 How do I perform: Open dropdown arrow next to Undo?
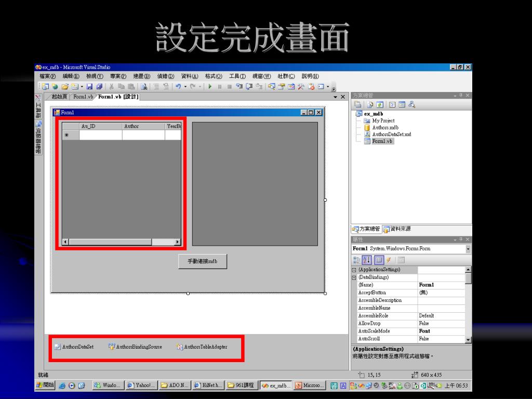(185, 87)
